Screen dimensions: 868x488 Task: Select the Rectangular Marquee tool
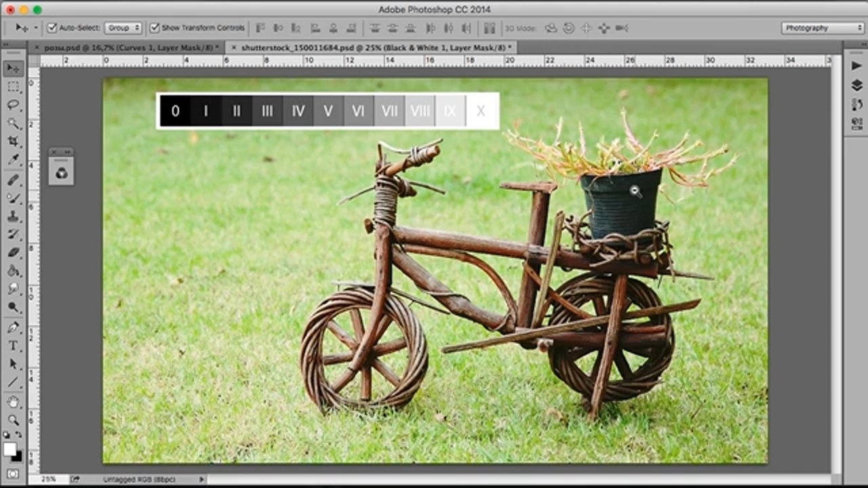(13, 87)
